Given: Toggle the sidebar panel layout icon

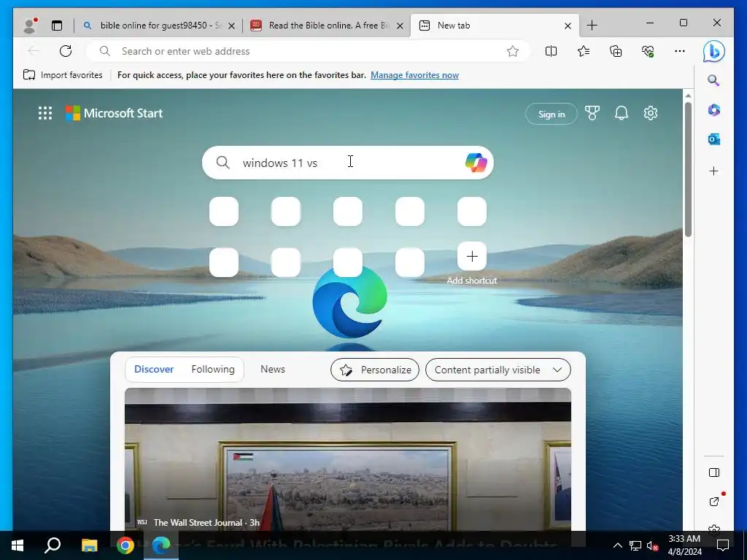Looking at the screenshot, I should [713, 472].
